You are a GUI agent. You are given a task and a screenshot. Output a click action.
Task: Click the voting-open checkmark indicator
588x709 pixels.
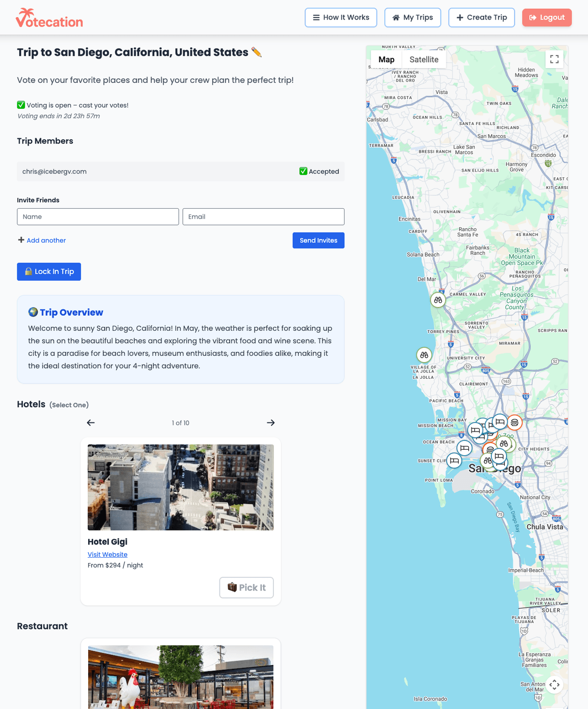point(21,105)
